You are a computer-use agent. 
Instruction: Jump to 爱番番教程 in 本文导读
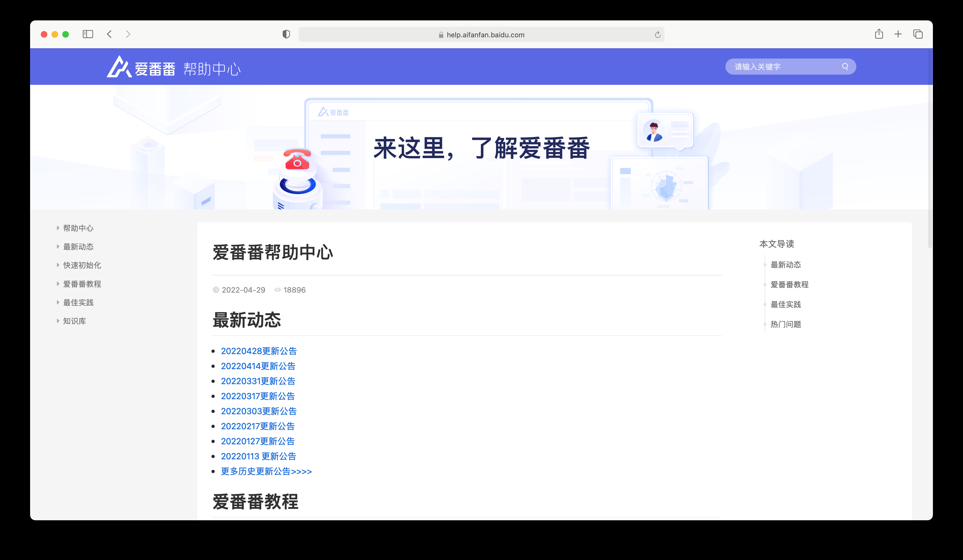[789, 284]
